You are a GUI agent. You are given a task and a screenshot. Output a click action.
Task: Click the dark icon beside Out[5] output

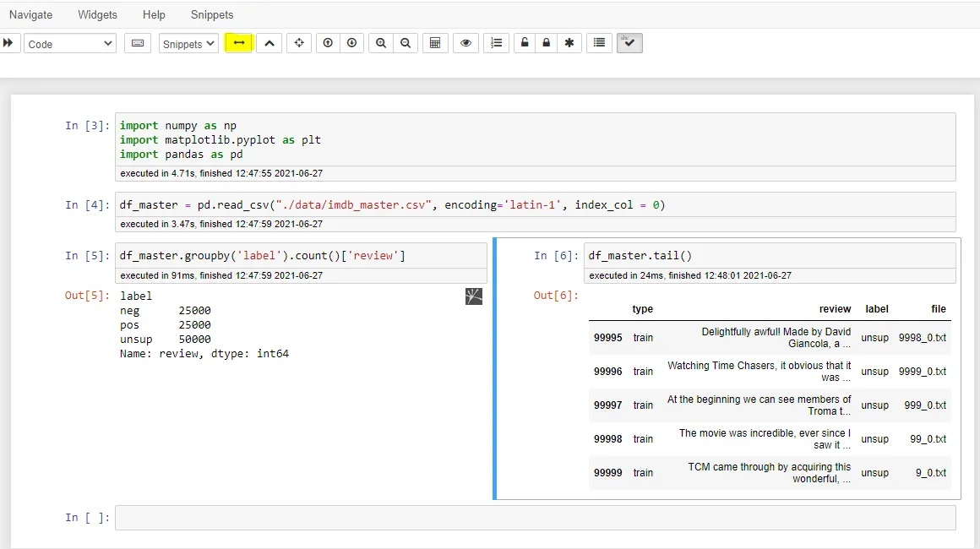click(474, 296)
